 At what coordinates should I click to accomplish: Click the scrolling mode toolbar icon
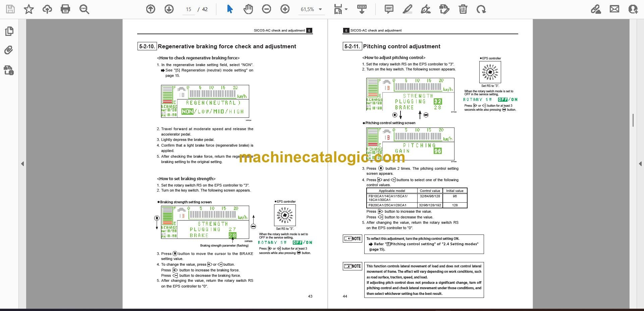pos(362,9)
